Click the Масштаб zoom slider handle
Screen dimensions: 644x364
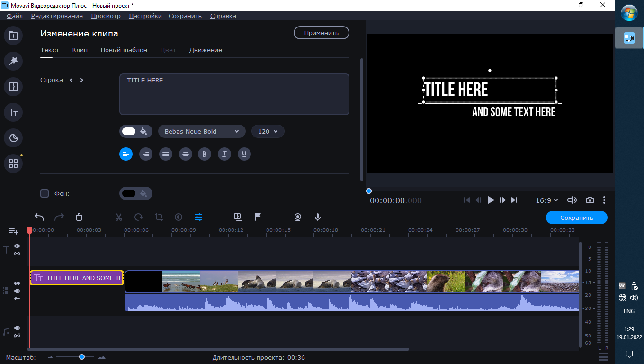click(82, 357)
